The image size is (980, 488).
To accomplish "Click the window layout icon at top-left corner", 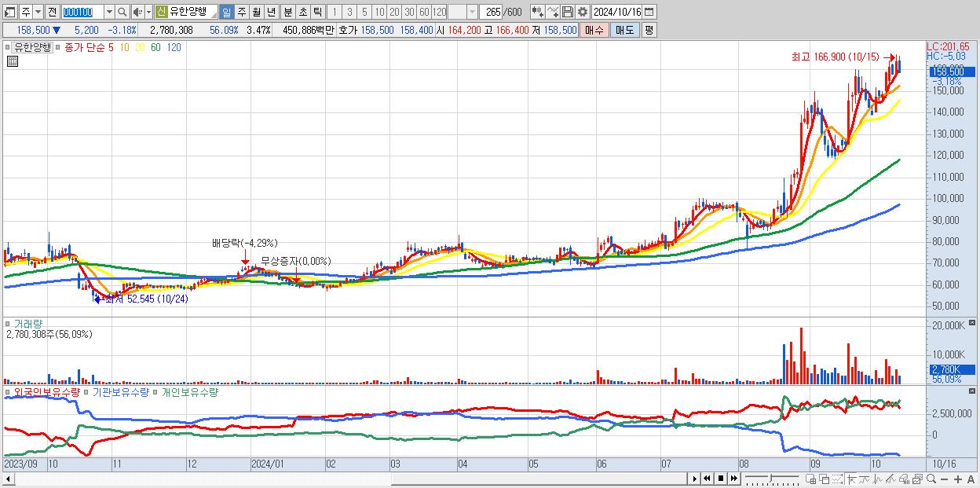I will [10, 12].
